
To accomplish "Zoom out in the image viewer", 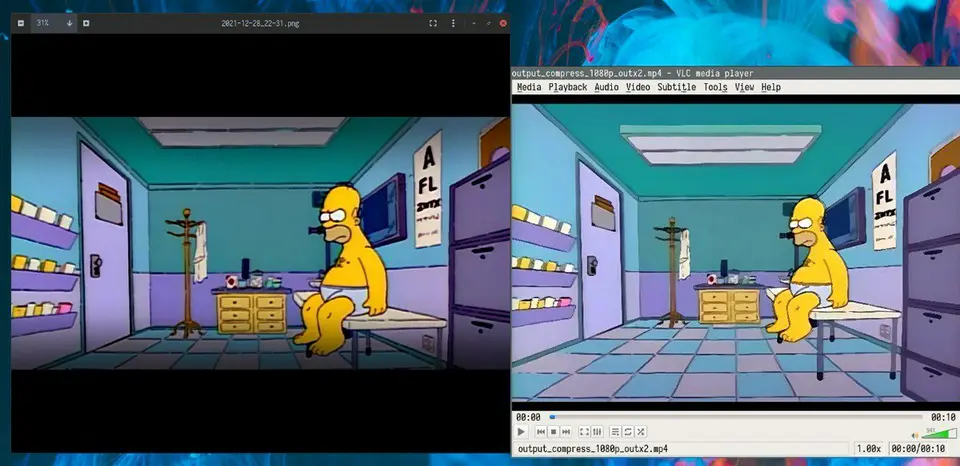I will pyautogui.click(x=21, y=23).
